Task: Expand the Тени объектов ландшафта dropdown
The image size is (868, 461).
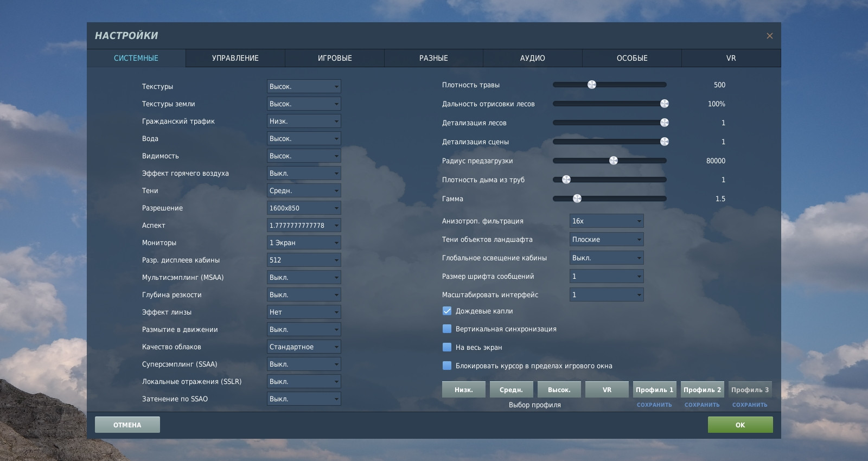Action: tap(607, 239)
